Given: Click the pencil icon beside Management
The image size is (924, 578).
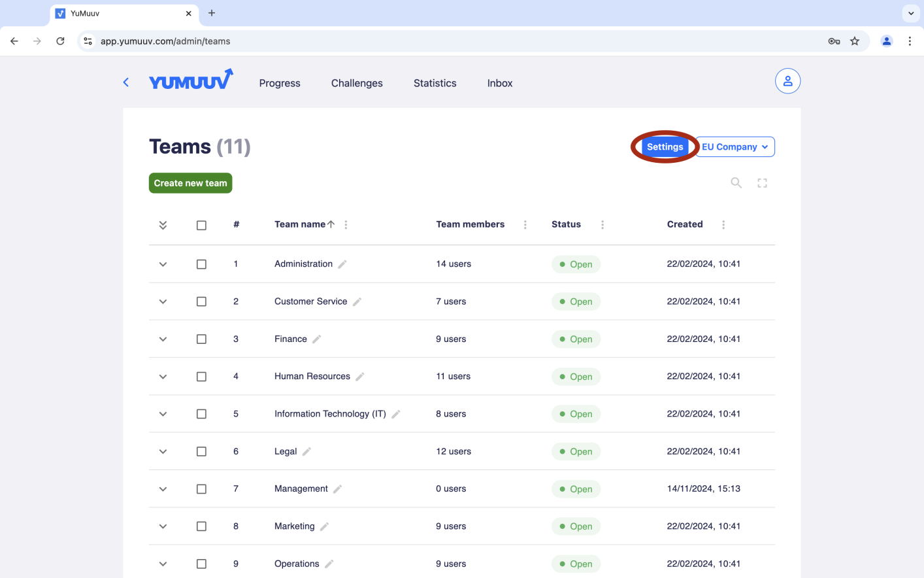Looking at the screenshot, I should (x=338, y=489).
